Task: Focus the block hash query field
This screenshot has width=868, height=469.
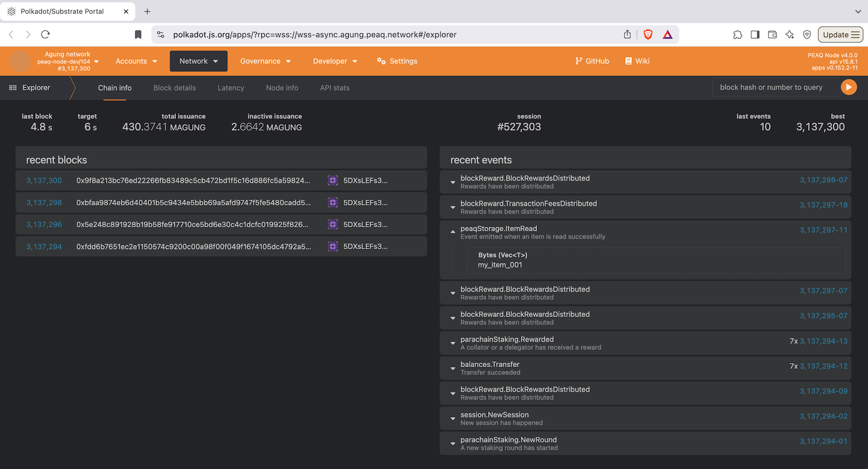Action: click(776, 87)
